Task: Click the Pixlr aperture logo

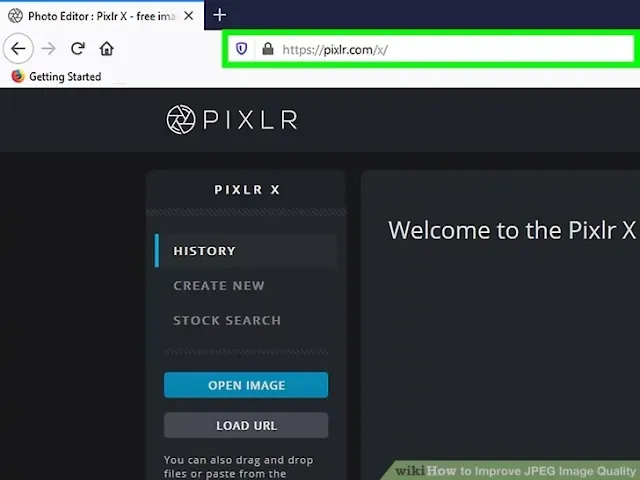Action: [180, 120]
